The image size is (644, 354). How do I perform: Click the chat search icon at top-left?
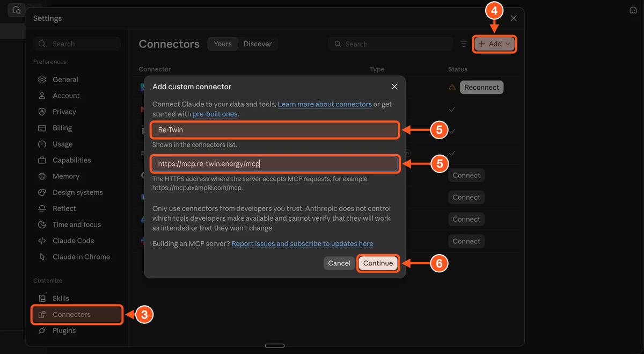pos(17,10)
